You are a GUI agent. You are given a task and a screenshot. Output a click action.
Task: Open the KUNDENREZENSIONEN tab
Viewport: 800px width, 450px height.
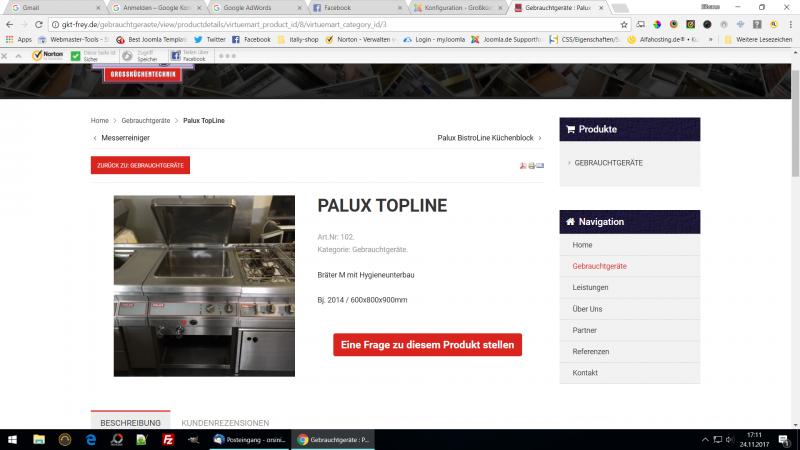(225, 423)
